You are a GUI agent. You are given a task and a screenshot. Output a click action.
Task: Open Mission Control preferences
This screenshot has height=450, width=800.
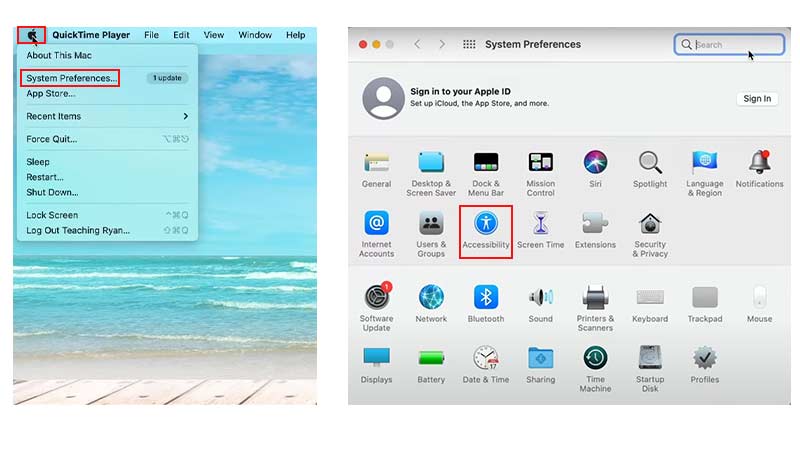click(x=541, y=174)
